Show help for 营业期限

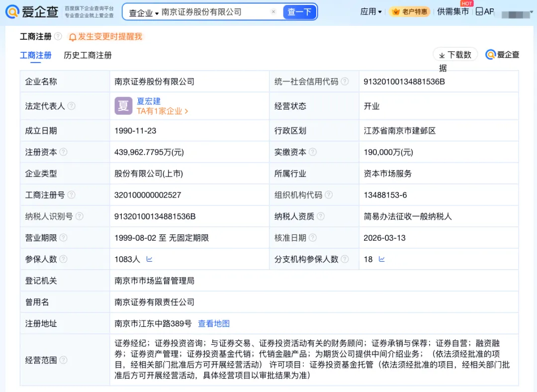[63, 237]
